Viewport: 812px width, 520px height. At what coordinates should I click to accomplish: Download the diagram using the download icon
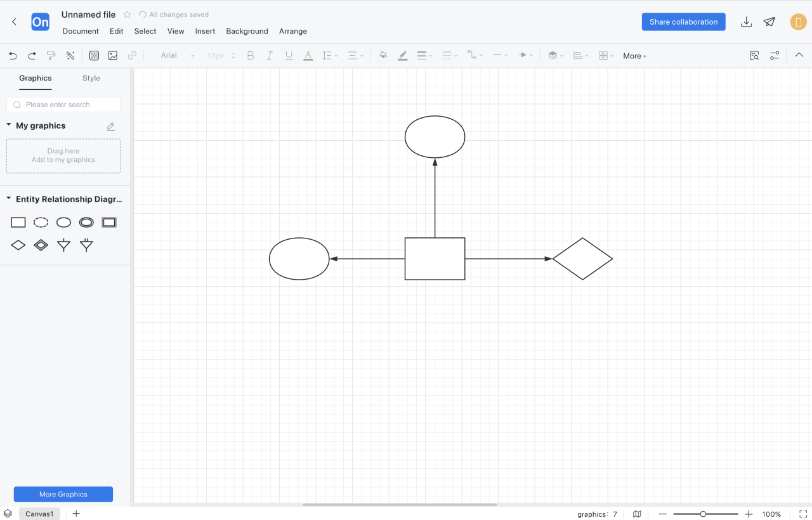pyautogui.click(x=747, y=22)
